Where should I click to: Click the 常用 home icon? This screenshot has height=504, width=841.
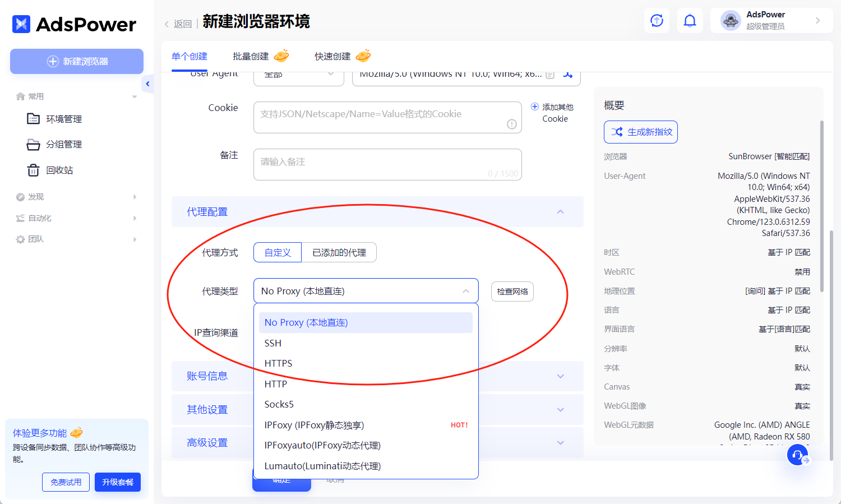pyautogui.click(x=21, y=96)
